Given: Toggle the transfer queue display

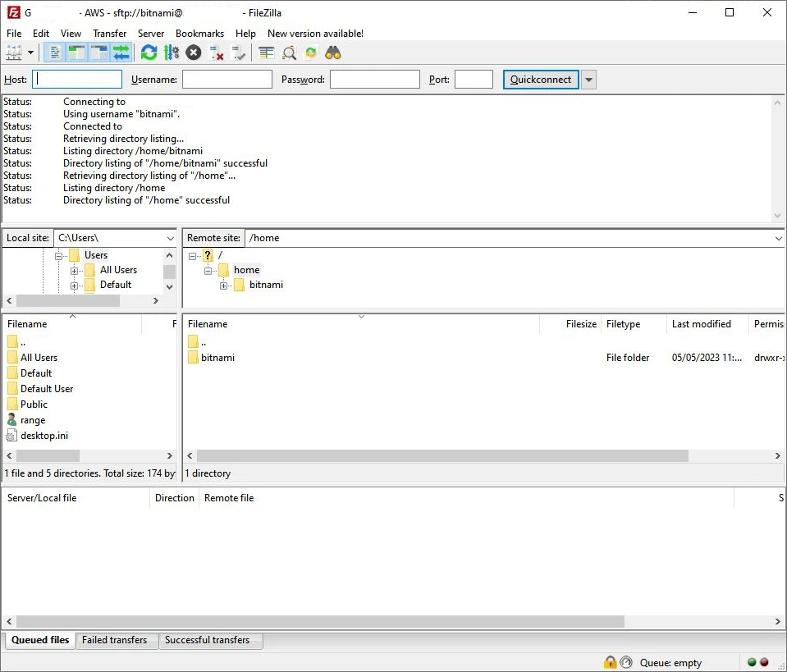Looking at the screenshot, I should (x=121, y=53).
